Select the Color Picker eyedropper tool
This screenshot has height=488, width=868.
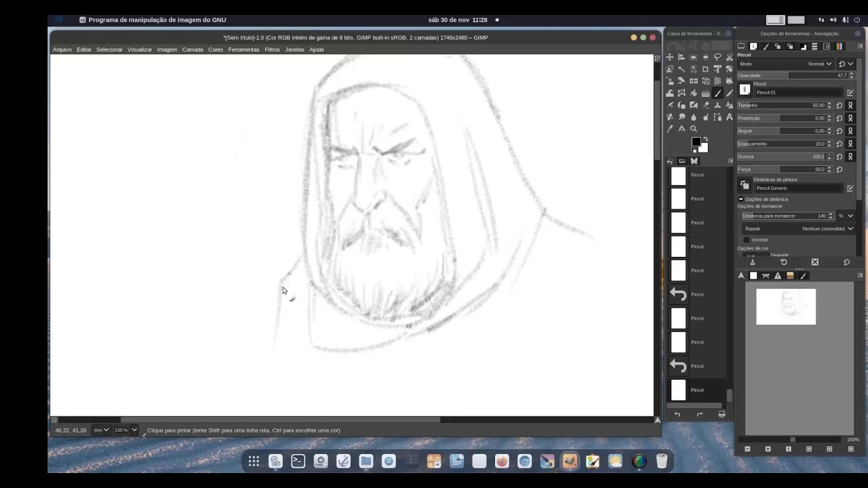click(670, 129)
